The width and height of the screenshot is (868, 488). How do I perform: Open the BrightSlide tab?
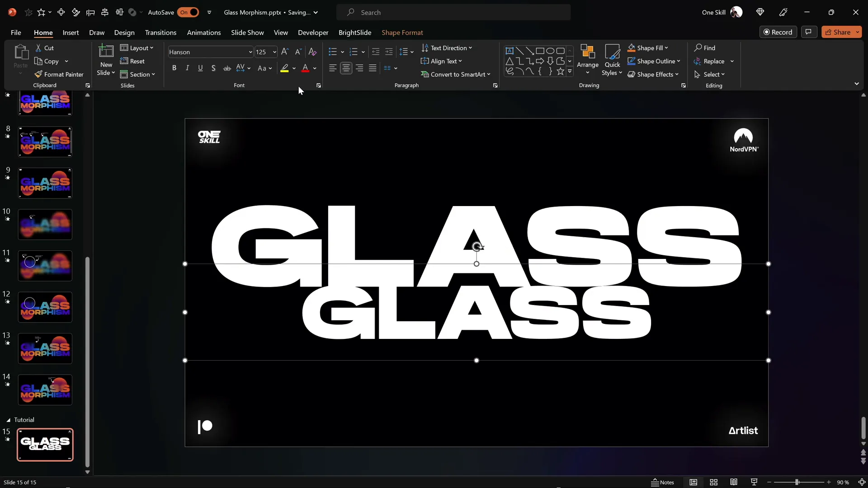click(354, 33)
